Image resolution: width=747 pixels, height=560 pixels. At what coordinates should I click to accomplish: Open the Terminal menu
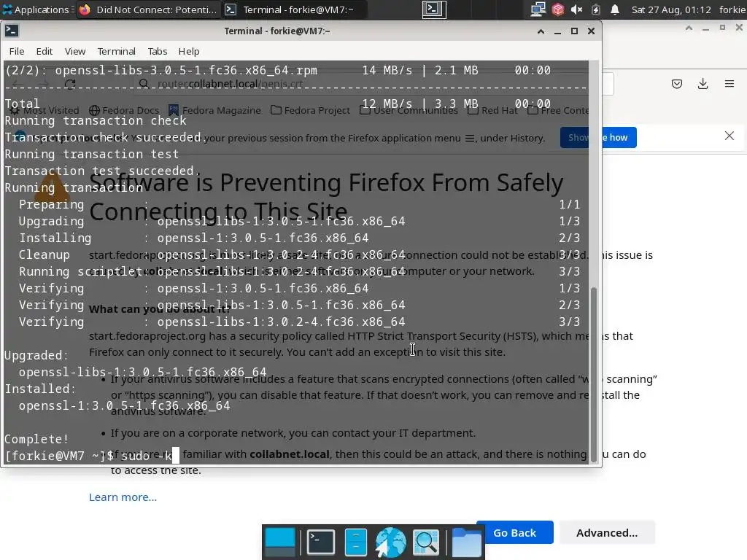point(116,52)
